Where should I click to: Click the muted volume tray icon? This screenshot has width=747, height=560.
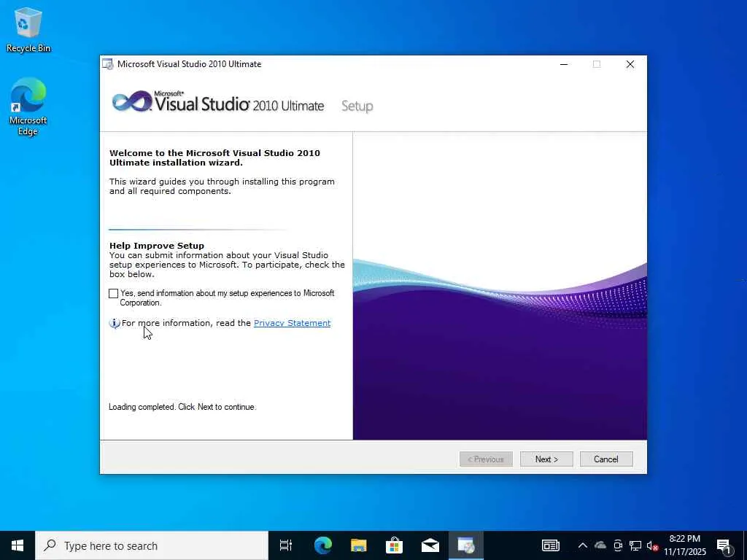pyautogui.click(x=653, y=545)
